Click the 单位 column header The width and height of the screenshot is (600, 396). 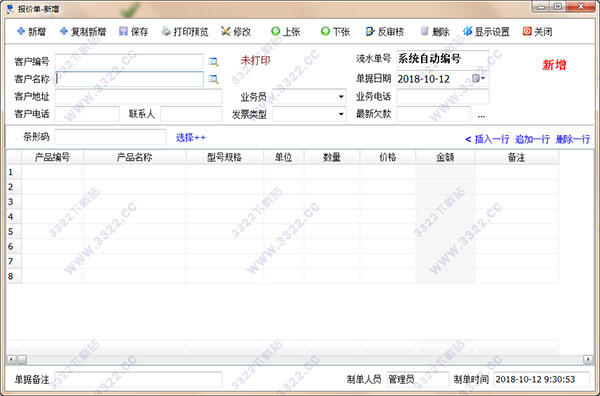click(284, 157)
